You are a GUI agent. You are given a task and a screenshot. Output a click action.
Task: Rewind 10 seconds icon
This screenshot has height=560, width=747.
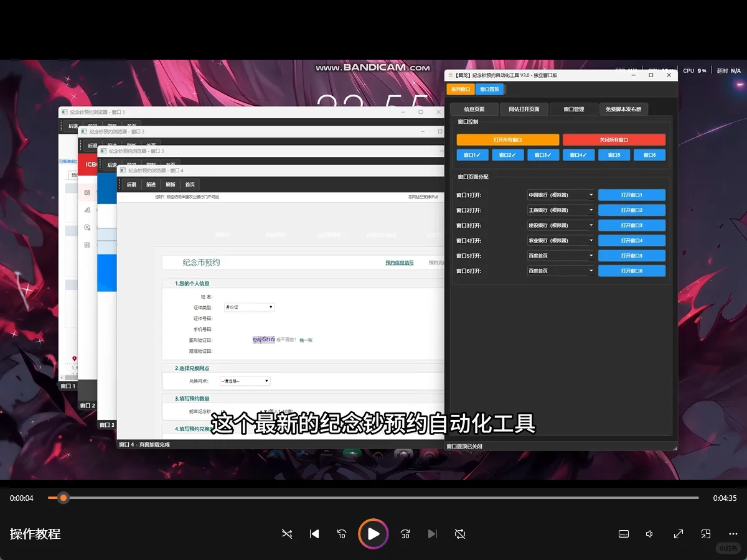tap(342, 534)
